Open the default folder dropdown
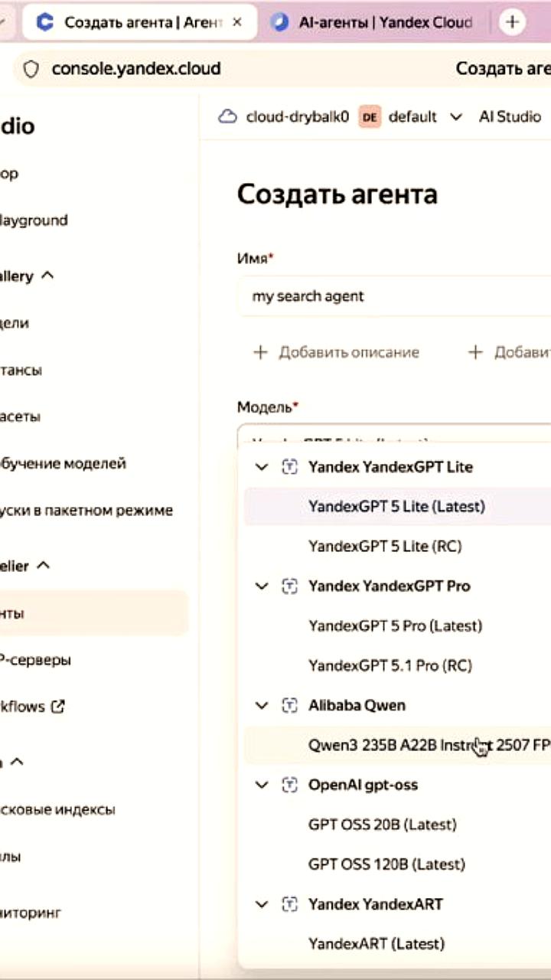 click(x=458, y=116)
